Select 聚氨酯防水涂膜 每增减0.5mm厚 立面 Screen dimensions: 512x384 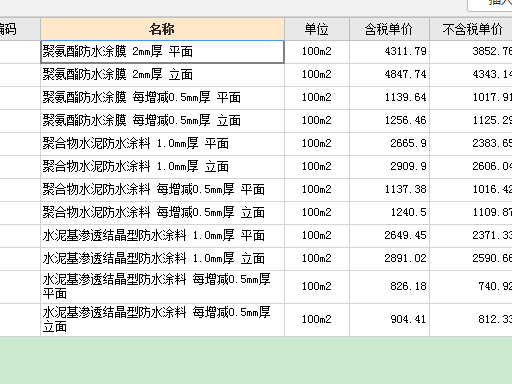162,121
